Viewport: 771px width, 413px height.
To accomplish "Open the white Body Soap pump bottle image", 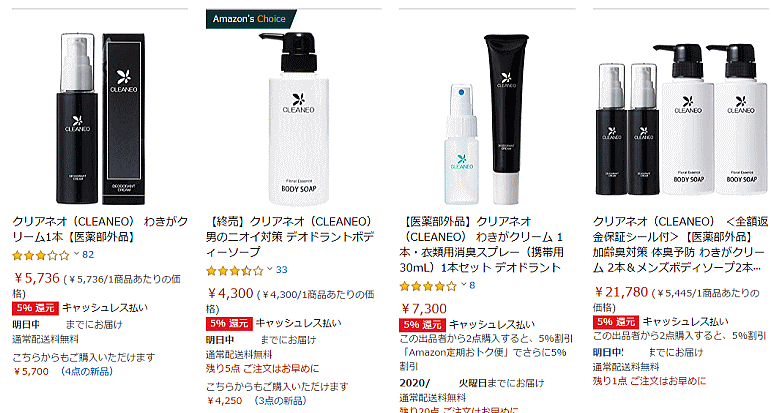I will 294,119.
